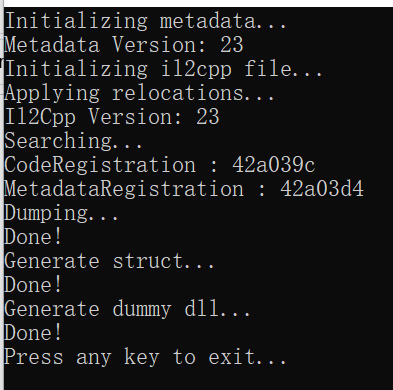This screenshot has width=393, height=390.
Task: Click the MetadataRegistration address 42a03d4
Action: point(322,189)
